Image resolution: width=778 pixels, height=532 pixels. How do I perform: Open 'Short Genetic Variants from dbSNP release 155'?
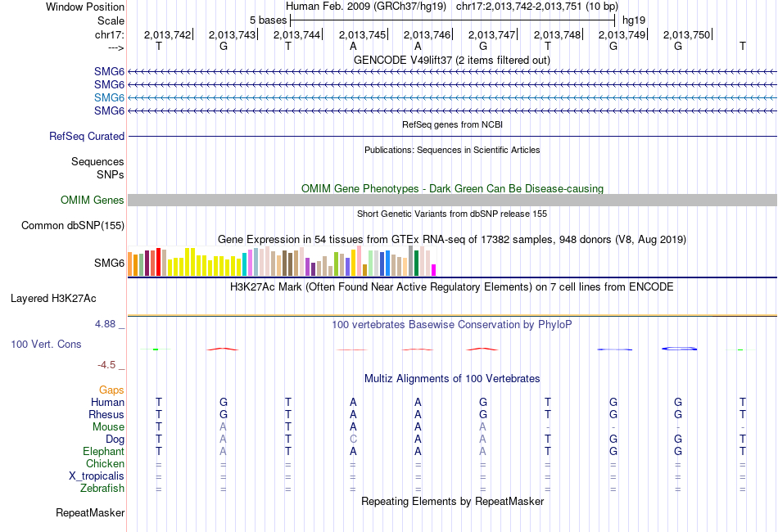452,214
